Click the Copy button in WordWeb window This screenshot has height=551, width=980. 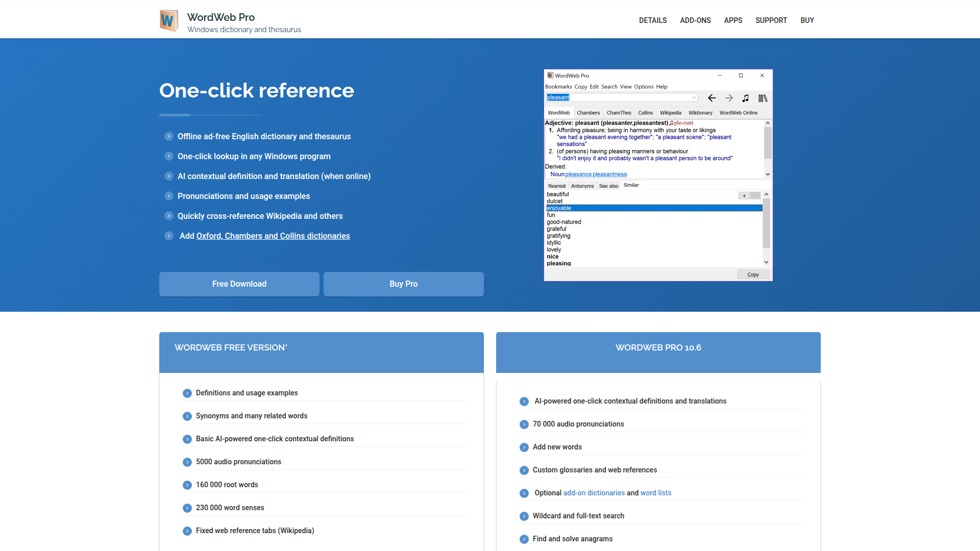(753, 274)
